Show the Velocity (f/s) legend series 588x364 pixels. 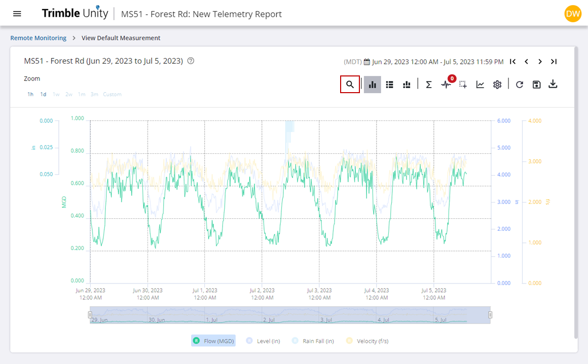(x=367, y=341)
